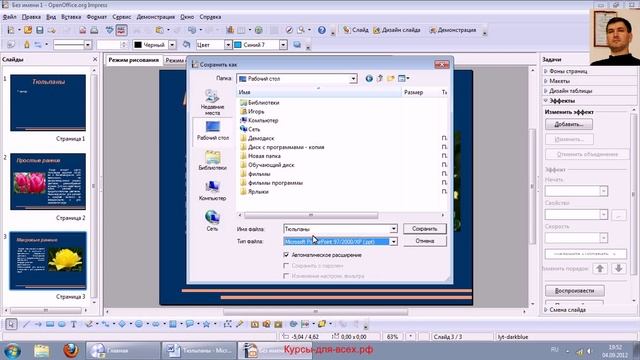640x360 pixels.
Task: Select the arrow Select tool
Action: coord(11,324)
